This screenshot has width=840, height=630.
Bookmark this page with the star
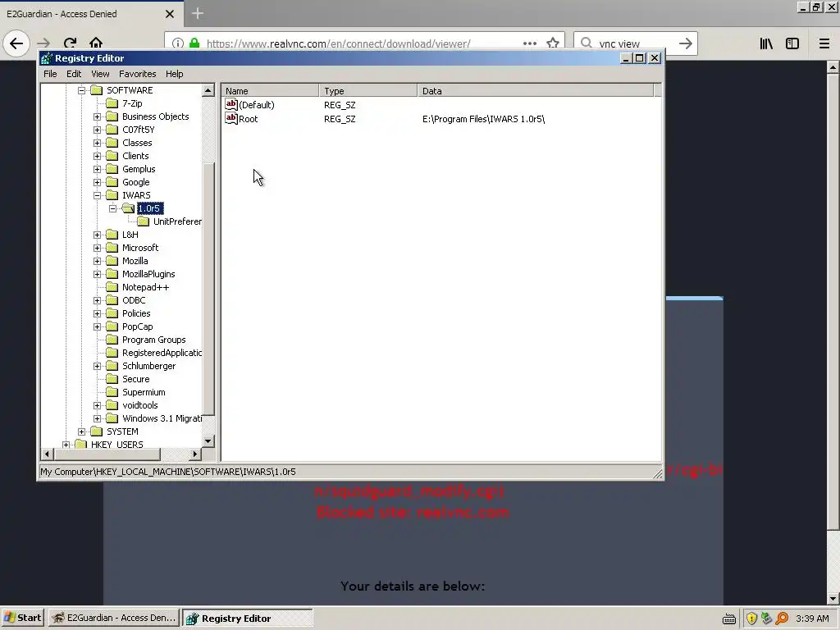(x=553, y=43)
